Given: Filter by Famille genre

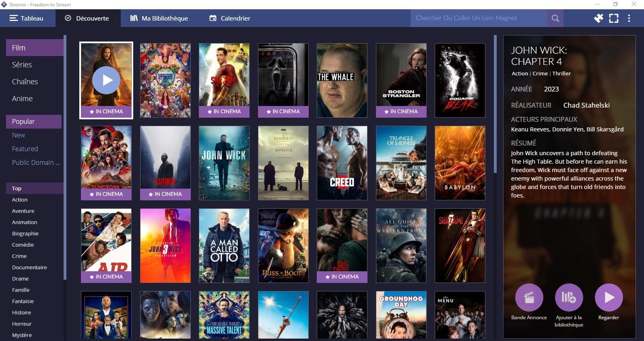Looking at the screenshot, I should tap(35, 290).
